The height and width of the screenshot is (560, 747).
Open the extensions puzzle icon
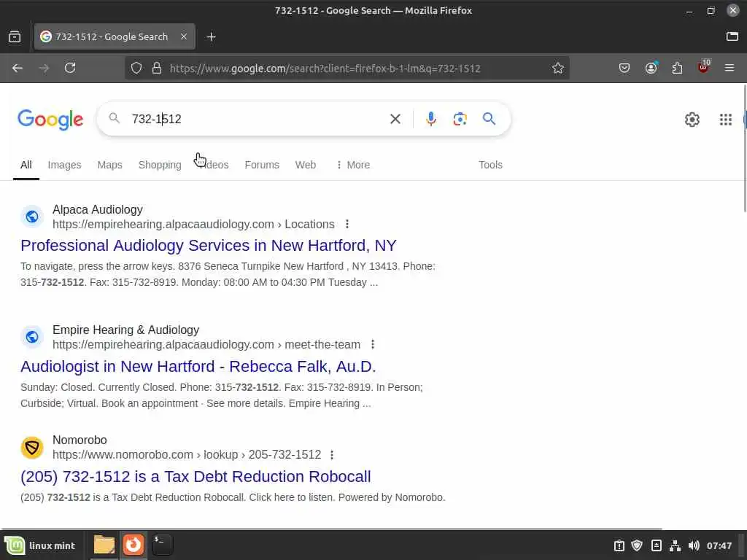(x=677, y=68)
